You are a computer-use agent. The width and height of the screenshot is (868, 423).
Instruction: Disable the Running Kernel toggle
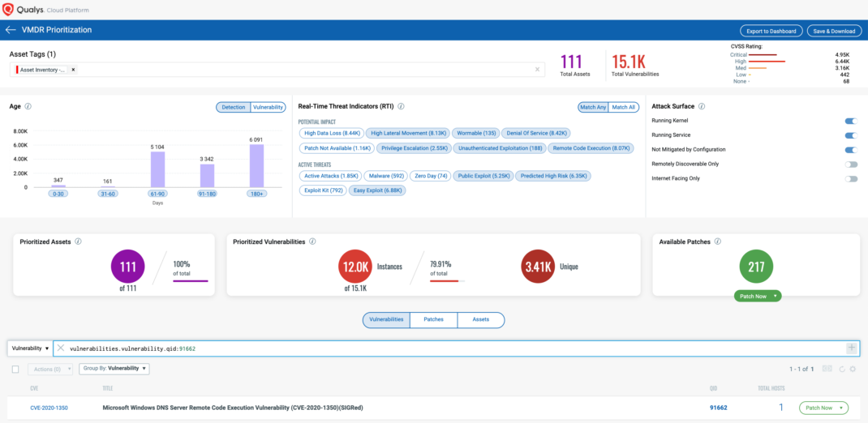pyautogui.click(x=850, y=121)
